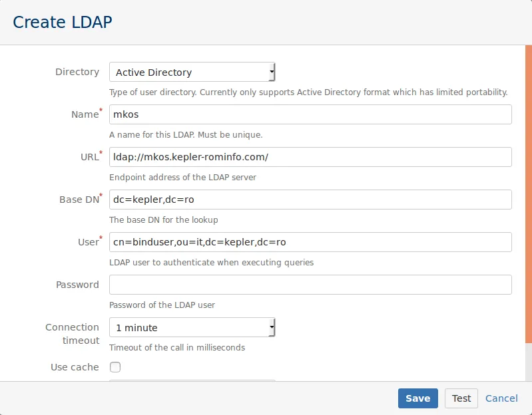The width and height of the screenshot is (532, 415).
Task: Click the dialog's vertical scrollbar
Action: 529,194
